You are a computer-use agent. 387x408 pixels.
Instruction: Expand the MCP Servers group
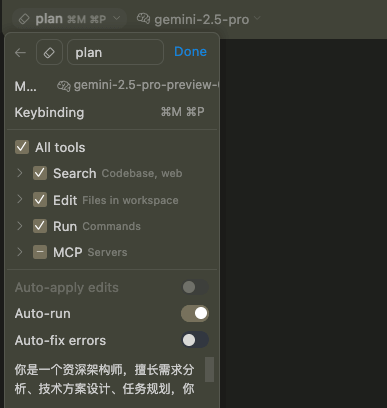pyautogui.click(x=20, y=252)
